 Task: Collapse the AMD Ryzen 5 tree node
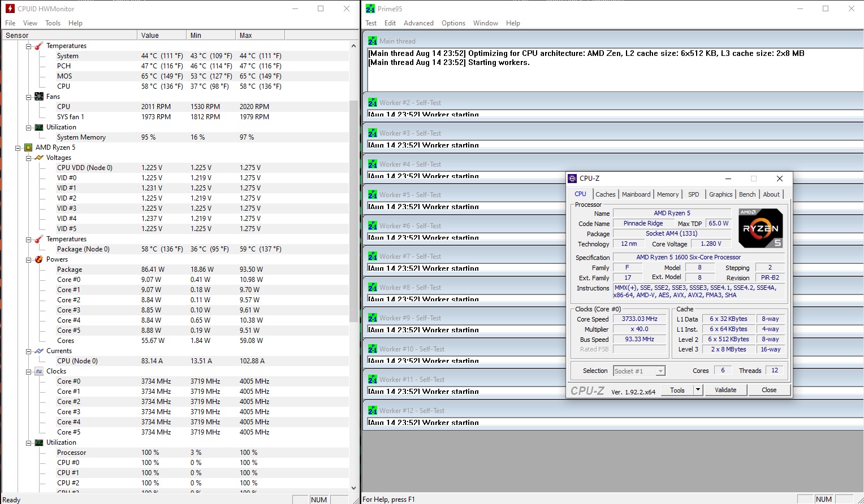coord(18,148)
